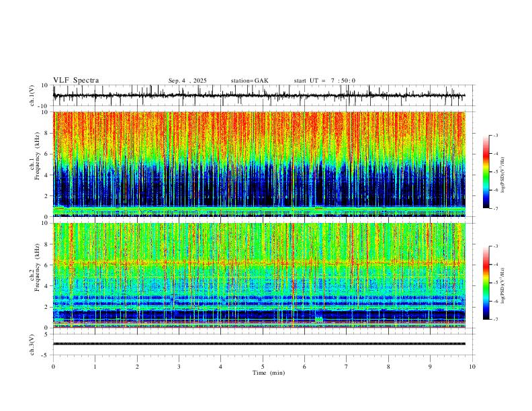The height and width of the screenshot is (411, 532).
Task: Click time axis tick label "9"
Action: (x=430, y=367)
